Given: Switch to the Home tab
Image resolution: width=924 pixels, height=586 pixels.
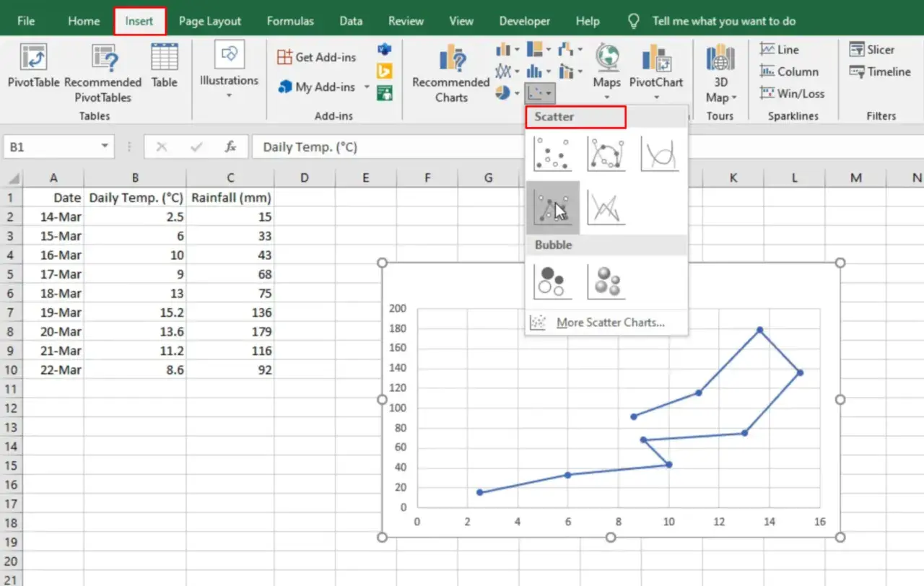Looking at the screenshot, I should (84, 21).
